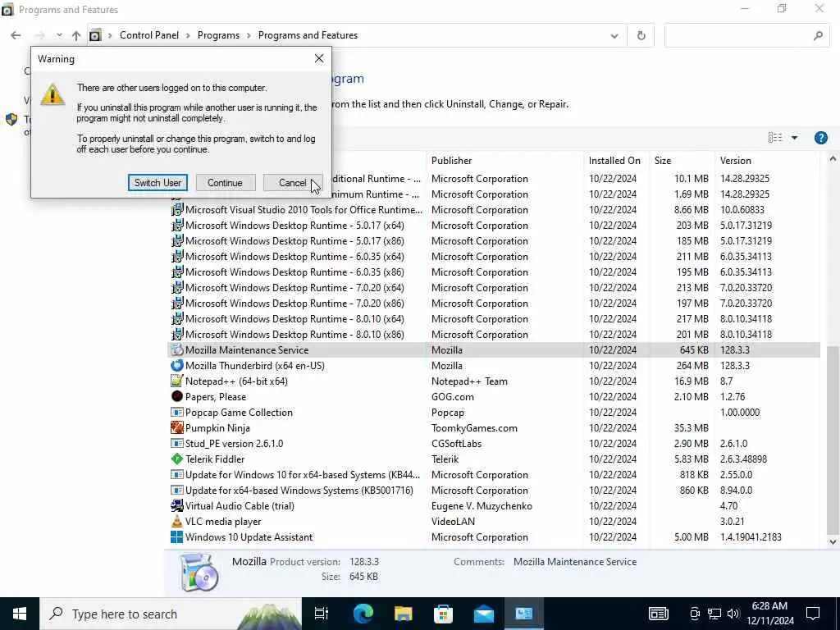Image resolution: width=840 pixels, height=630 pixels.
Task: Select the VLC media player cone icon
Action: pyautogui.click(x=177, y=521)
